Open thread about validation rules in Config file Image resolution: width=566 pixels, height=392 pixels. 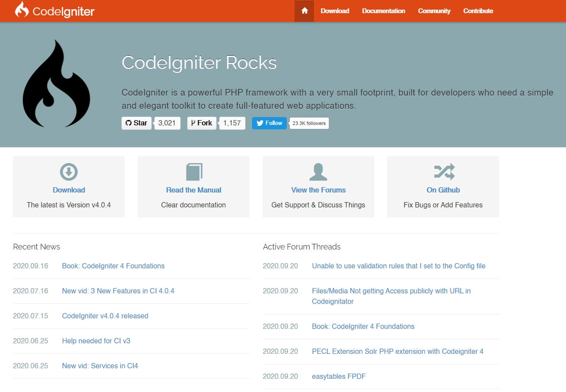pos(399,266)
